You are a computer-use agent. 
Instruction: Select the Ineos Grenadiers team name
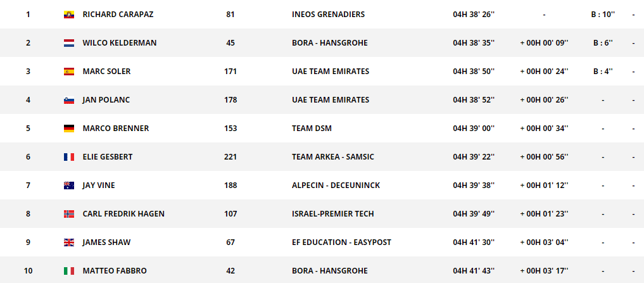click(328, 15)
